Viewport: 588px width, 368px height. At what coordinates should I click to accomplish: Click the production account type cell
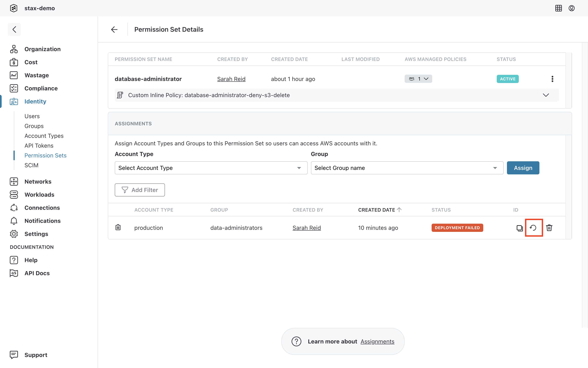[x=148, y=228]
